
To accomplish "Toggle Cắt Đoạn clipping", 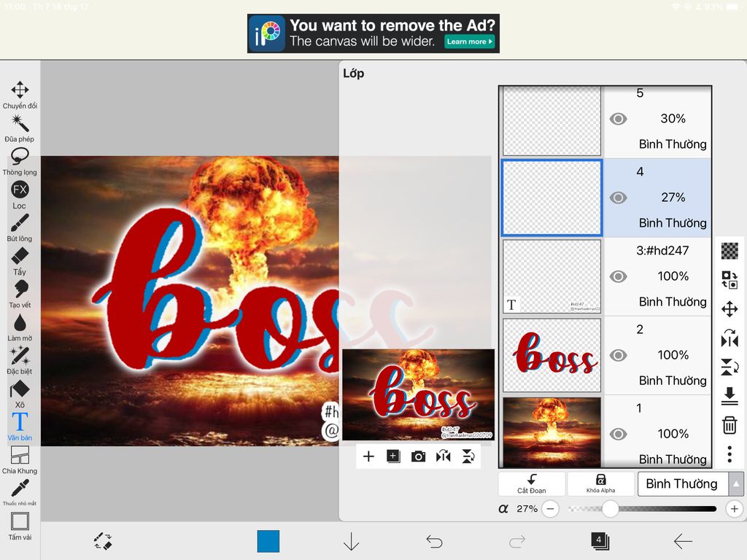I will (532, 484).
